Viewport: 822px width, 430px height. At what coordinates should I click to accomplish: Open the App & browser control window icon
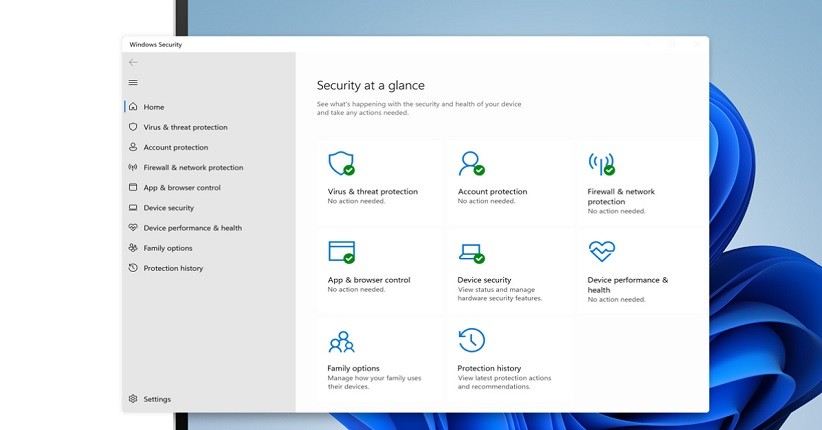tap(341, 251)
